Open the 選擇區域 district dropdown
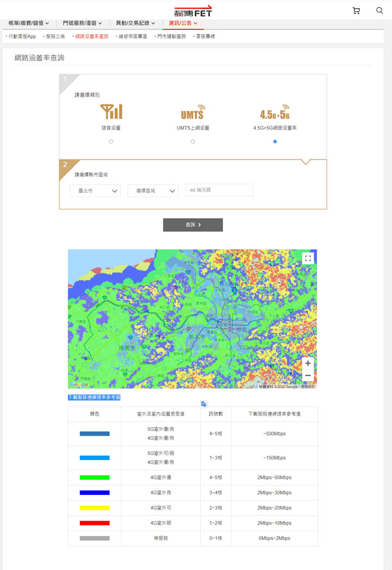This screenshot has height=570, width=392. pyautogui.click(x=153, y=191)
